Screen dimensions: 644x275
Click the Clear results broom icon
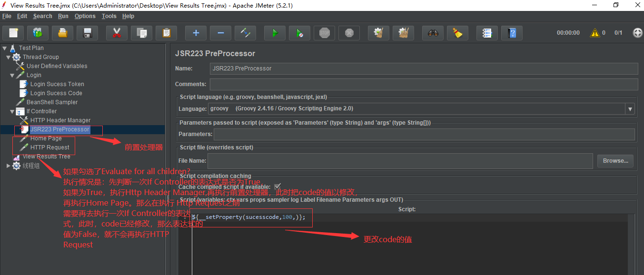(378, 33)
